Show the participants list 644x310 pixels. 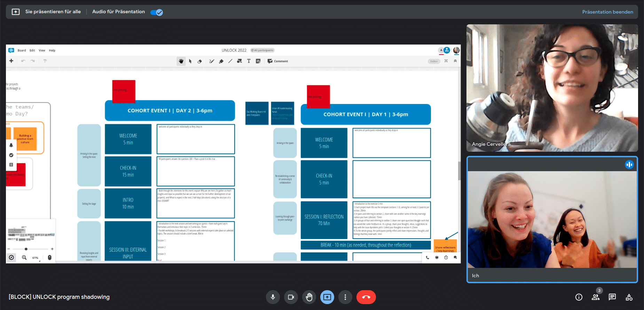coord(595,297)
